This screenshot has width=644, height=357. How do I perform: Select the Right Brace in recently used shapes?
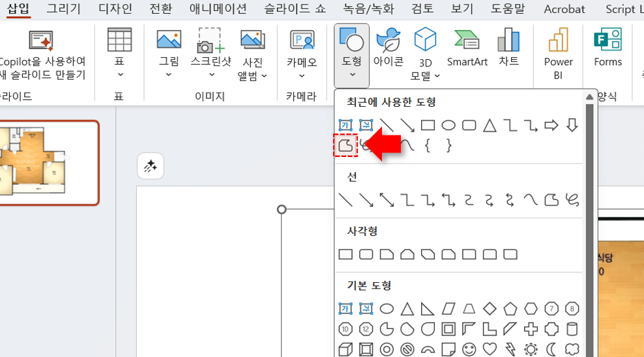(x=448, y=145)
